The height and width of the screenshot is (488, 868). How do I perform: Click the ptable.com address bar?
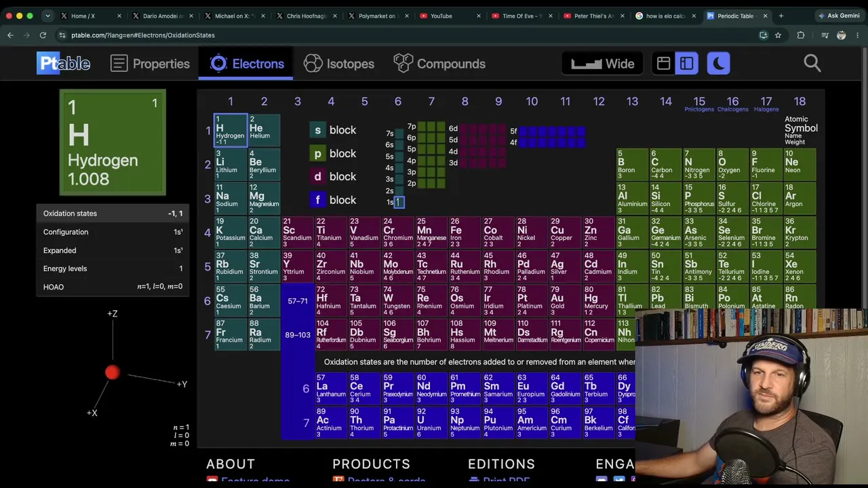coord(407,35)
